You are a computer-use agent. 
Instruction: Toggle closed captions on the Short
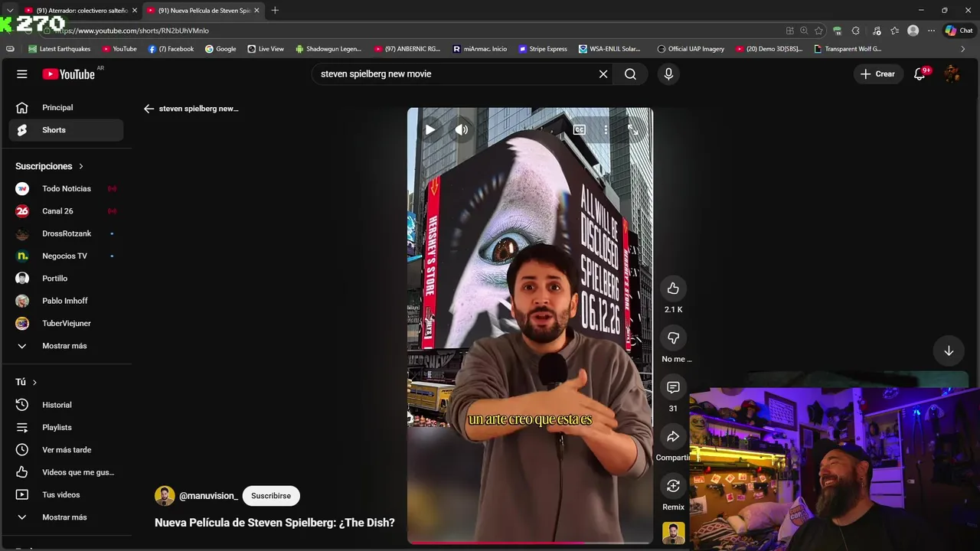point(580,130)
